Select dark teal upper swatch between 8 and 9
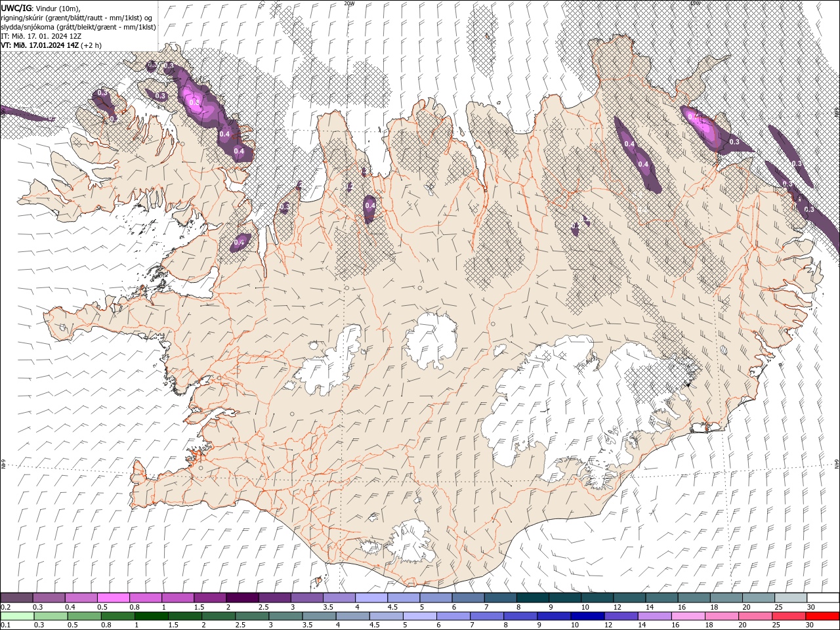The image size is (840, 630). [532, 598]
